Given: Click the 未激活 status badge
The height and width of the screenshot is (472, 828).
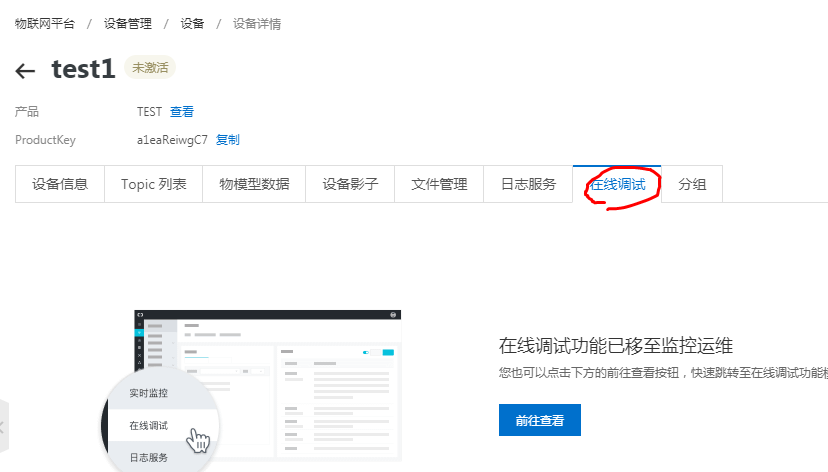Looking at the screenshot, I should pos(150,68).
